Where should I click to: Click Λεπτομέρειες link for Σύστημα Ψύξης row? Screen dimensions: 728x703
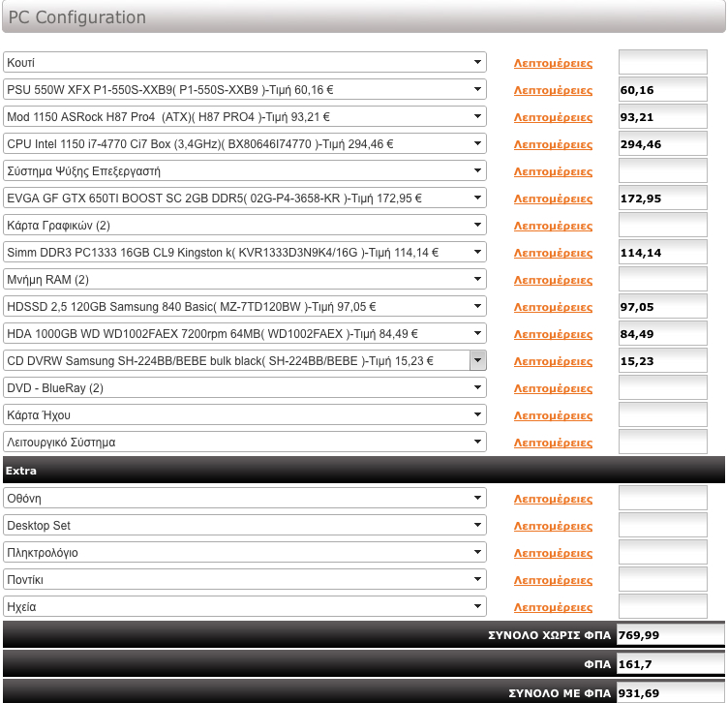coord(553,171)
